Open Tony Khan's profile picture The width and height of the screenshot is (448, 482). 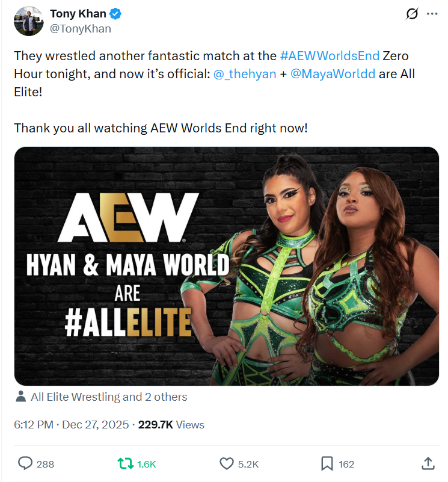click(28, 21)
